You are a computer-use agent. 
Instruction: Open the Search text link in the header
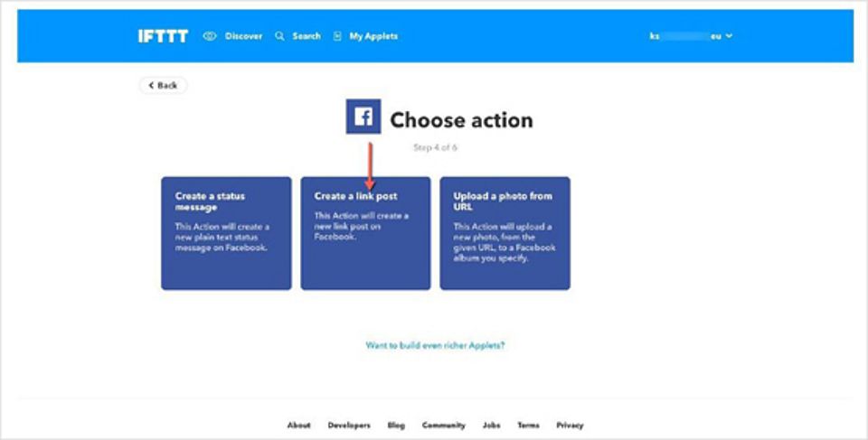307,36
